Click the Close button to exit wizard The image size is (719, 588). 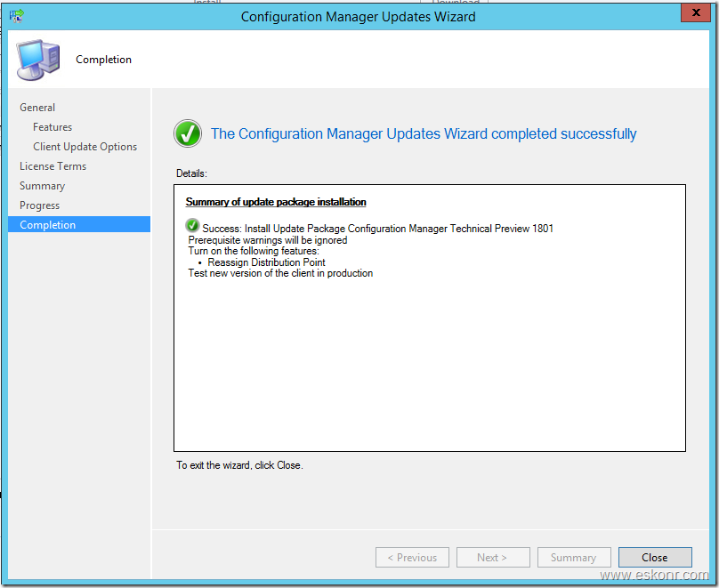coord(655,557)
